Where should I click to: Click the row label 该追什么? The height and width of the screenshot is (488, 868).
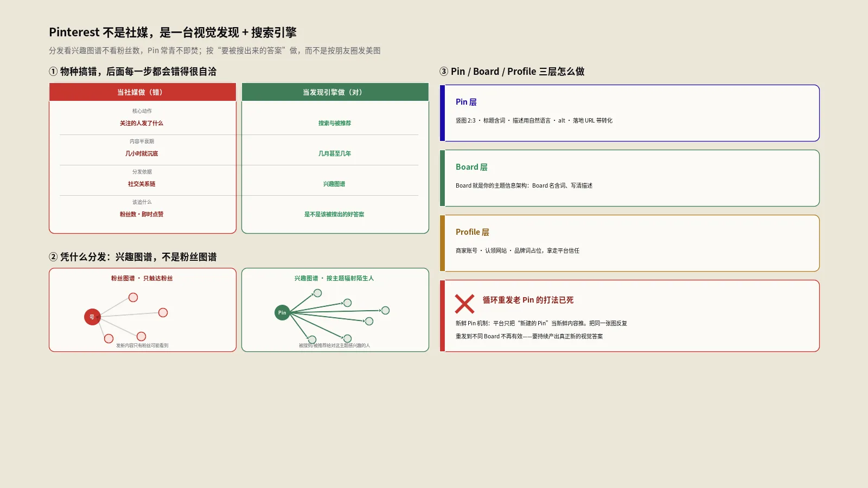[x=142, y=202]
